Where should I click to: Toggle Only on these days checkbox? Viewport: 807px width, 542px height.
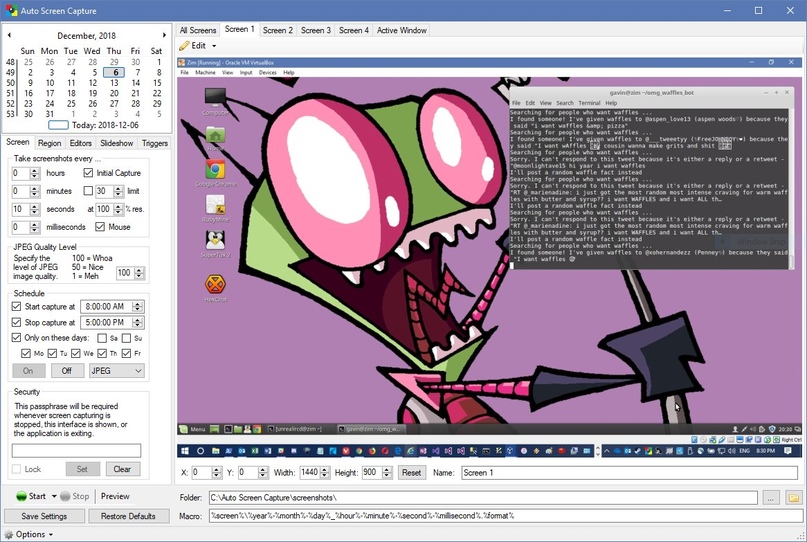click(x=16, y=338)
